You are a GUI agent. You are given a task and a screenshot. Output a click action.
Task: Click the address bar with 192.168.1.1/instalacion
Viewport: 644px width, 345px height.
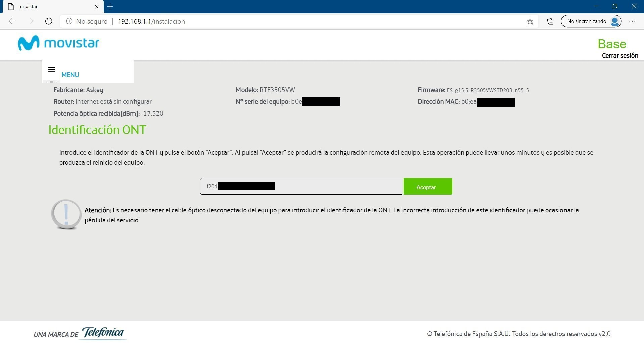[x=299, y=21]
